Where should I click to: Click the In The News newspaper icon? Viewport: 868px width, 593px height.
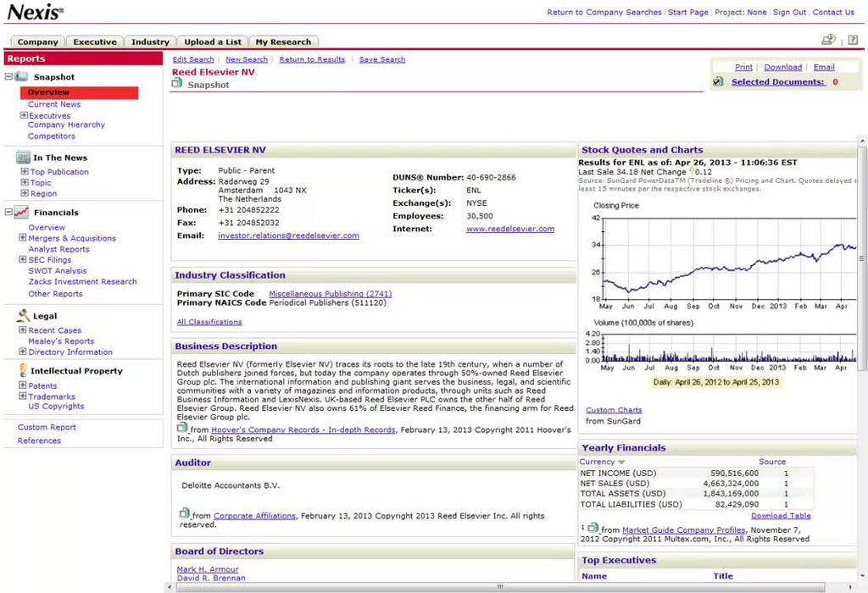(23, 158)
